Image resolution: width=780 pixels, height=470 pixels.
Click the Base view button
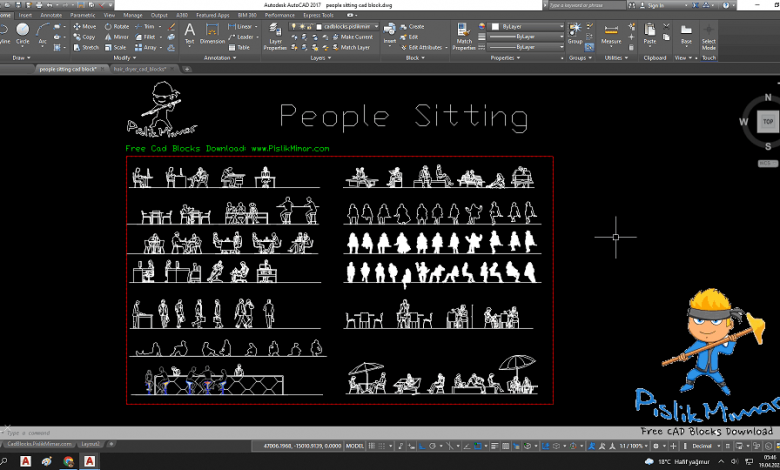point(686,34)
